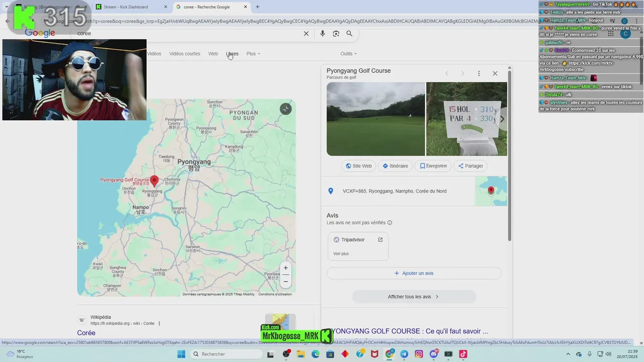Open Chrome tab search dropdown arrow
This screenshot has width=644, height=362.
click(7, 7)
